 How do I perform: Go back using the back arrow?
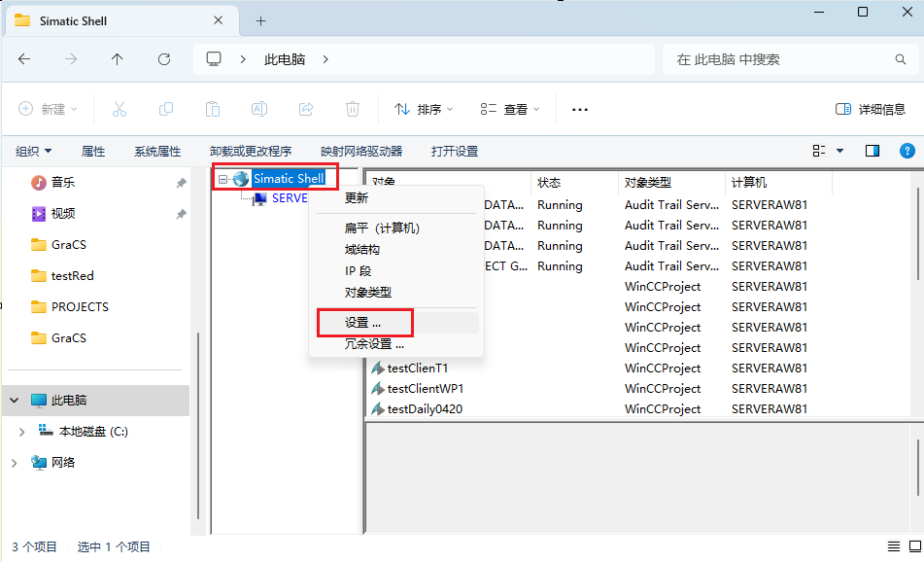[24, 59]
